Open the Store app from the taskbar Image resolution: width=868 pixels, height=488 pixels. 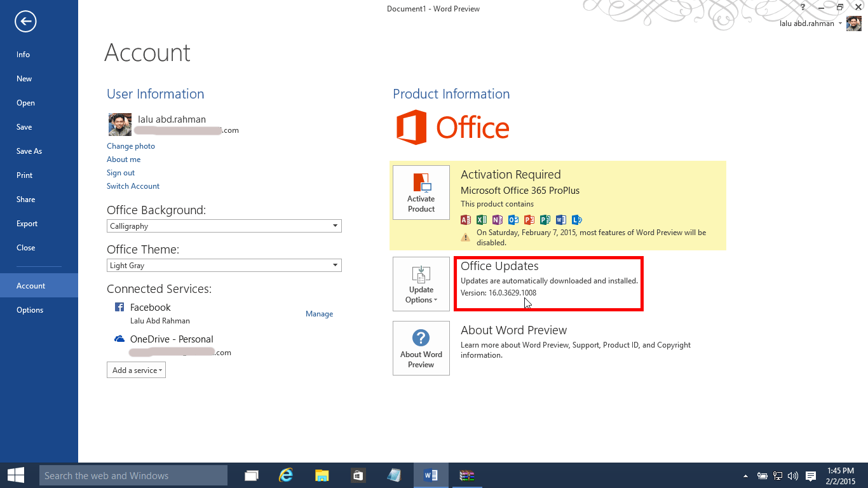point(358,475)
